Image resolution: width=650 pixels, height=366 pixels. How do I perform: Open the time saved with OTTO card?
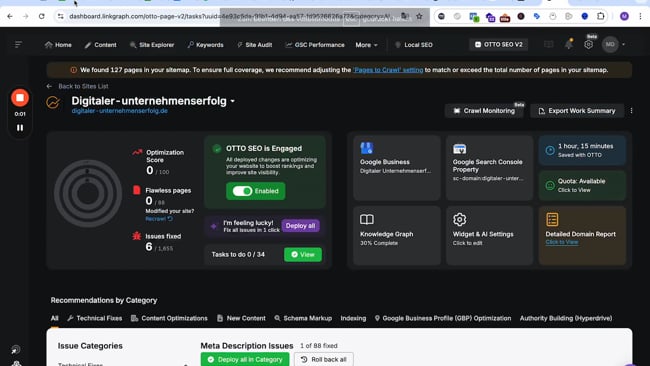click(x=582, y=150)
